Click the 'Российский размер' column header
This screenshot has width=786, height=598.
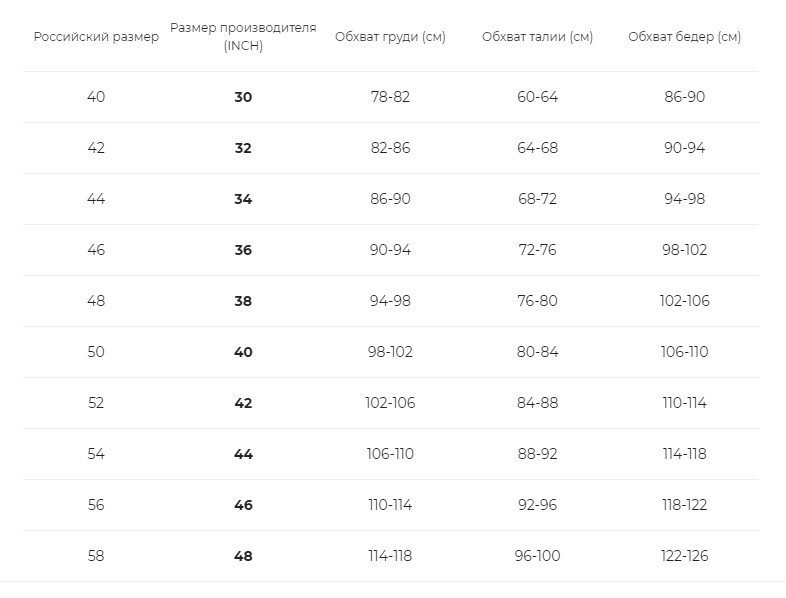[x=96, y=37]
